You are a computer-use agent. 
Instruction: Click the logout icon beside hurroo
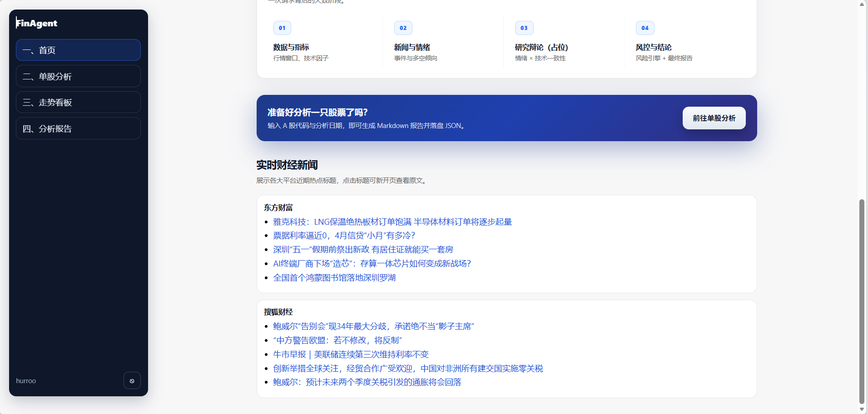click(132, 380)
